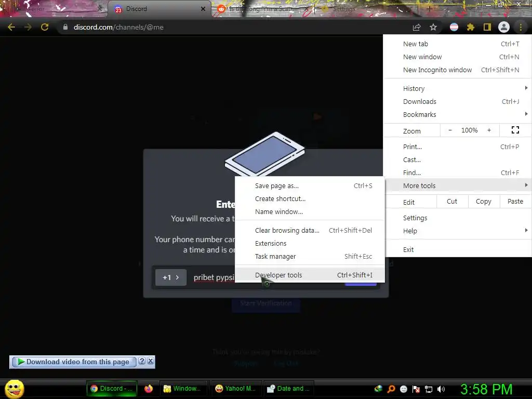Open help on the download video bar

[142, 361]
